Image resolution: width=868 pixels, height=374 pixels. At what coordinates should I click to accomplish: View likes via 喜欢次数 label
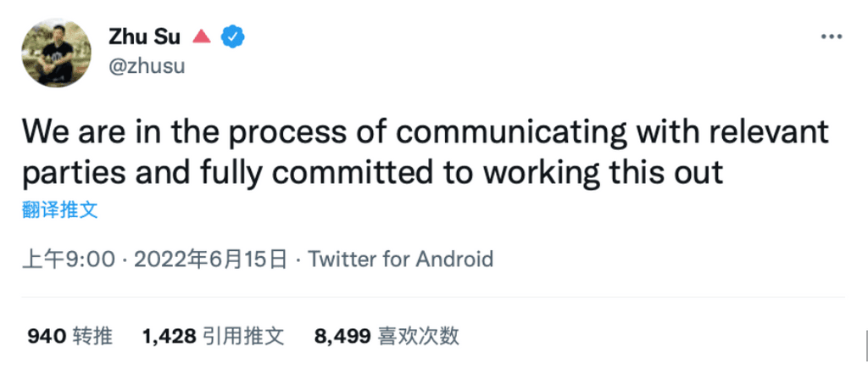coord(419,336)
